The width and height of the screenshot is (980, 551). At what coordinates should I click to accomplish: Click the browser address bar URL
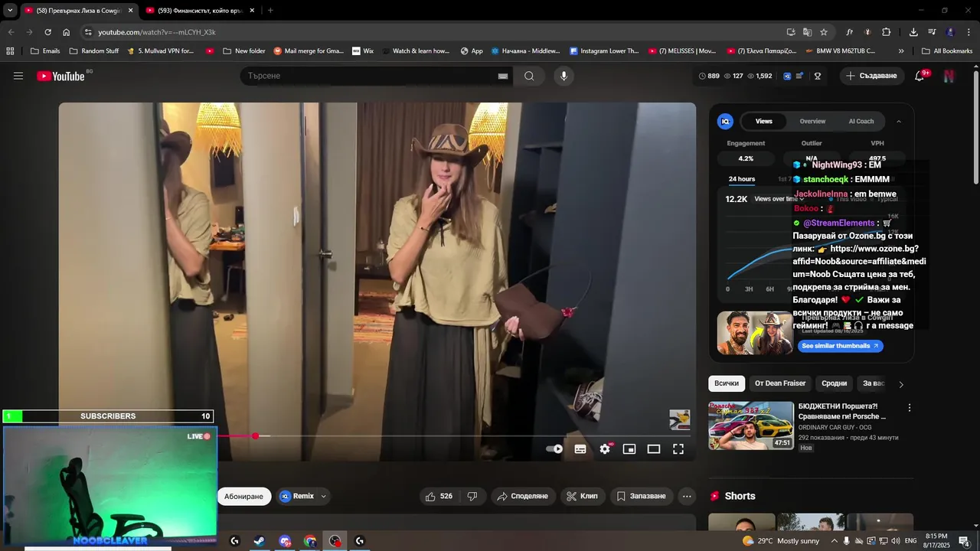click(x=157, y=32)
